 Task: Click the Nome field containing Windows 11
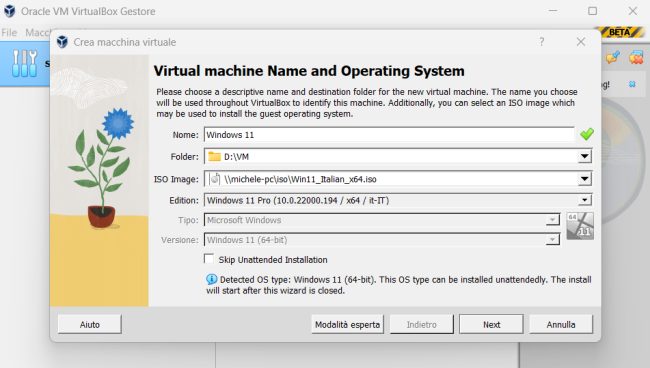[389, 135]
